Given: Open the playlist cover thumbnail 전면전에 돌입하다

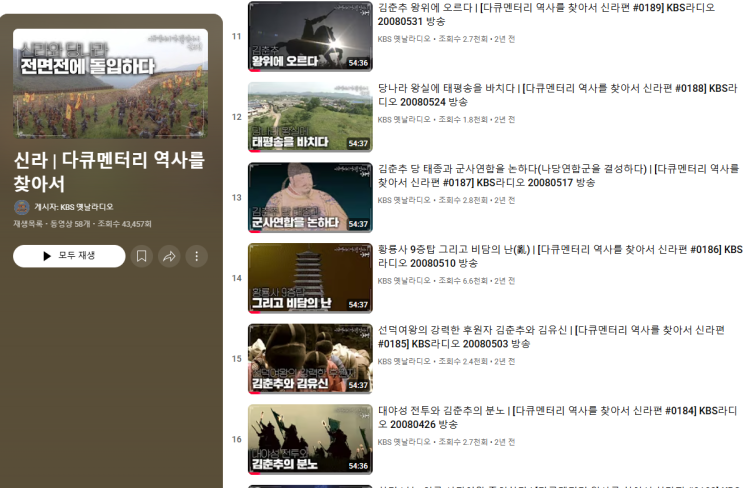Looking at the screenshot, I should [x=110, y=83].
